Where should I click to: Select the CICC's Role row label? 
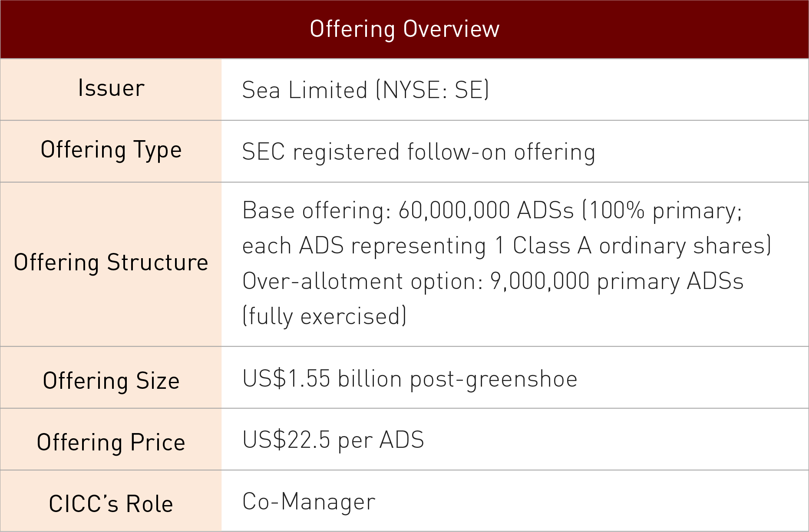point(111,504)
